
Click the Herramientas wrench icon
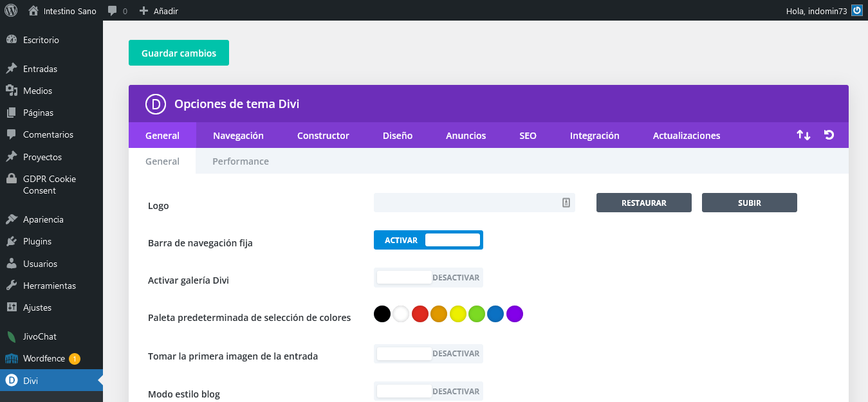tap(11, 286)
